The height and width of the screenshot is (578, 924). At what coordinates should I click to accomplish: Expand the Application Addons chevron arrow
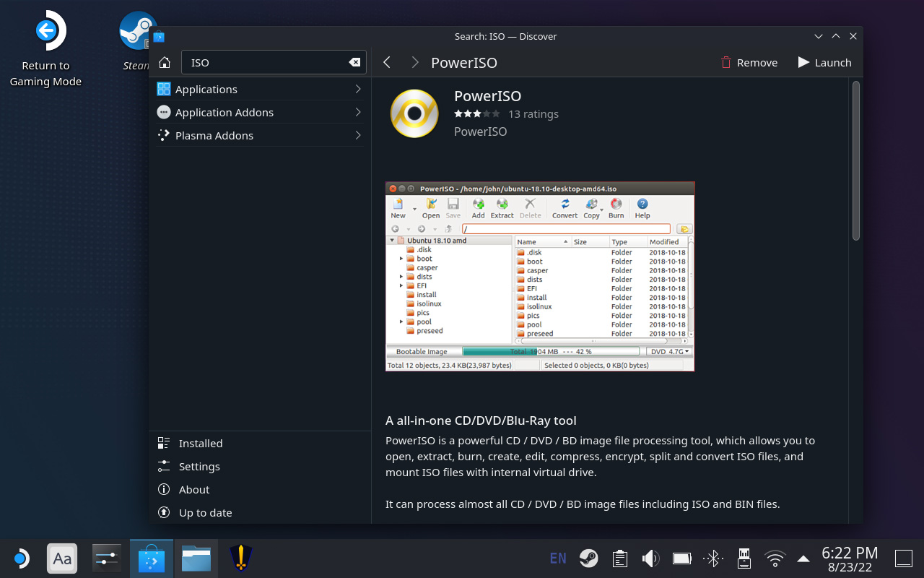[x=358, y=112]
